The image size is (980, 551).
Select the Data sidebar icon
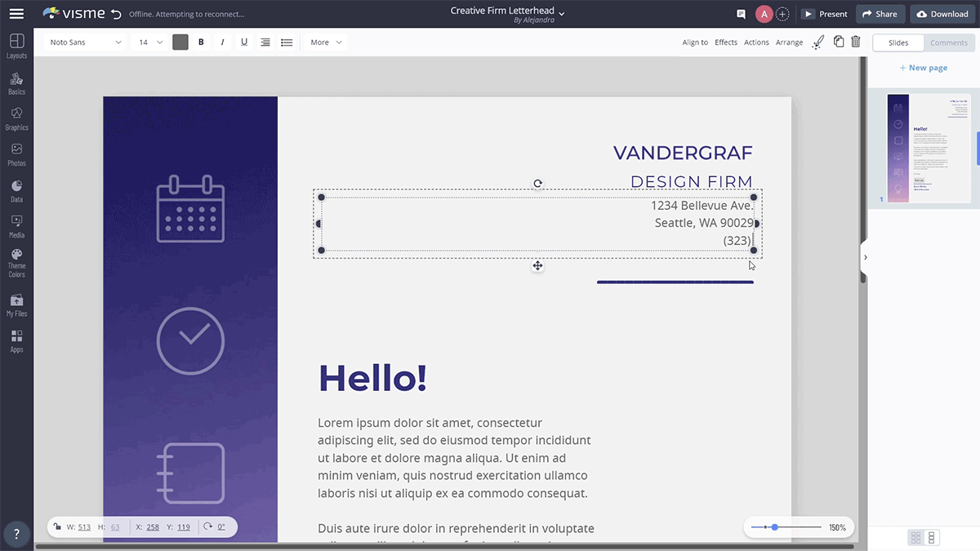[16, 189]
